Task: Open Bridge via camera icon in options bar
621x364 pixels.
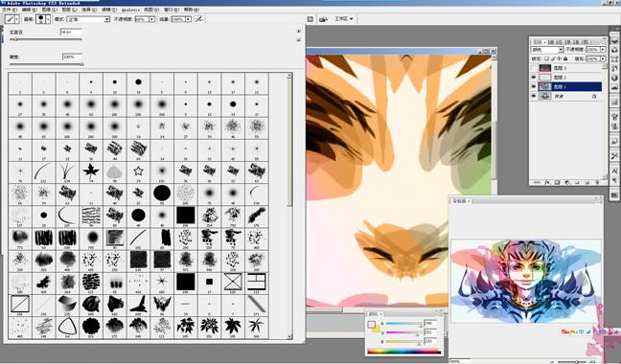Action: (323, 19)
